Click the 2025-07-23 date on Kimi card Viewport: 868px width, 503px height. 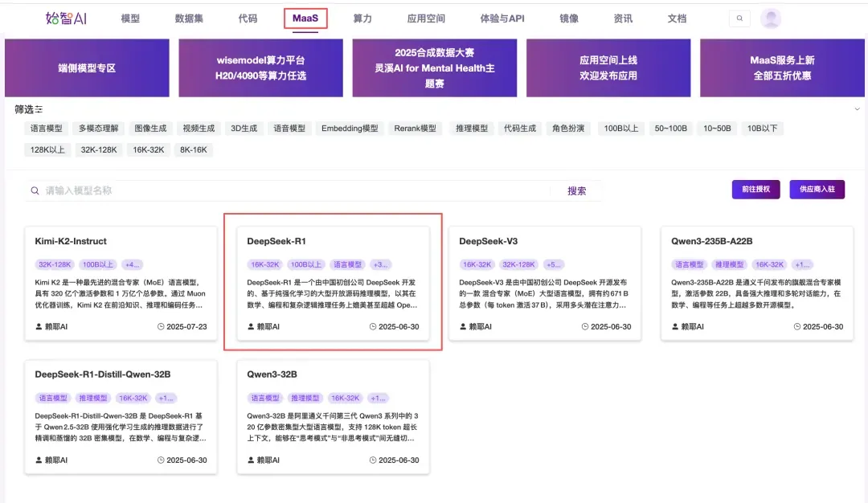[x=182, y=326]
